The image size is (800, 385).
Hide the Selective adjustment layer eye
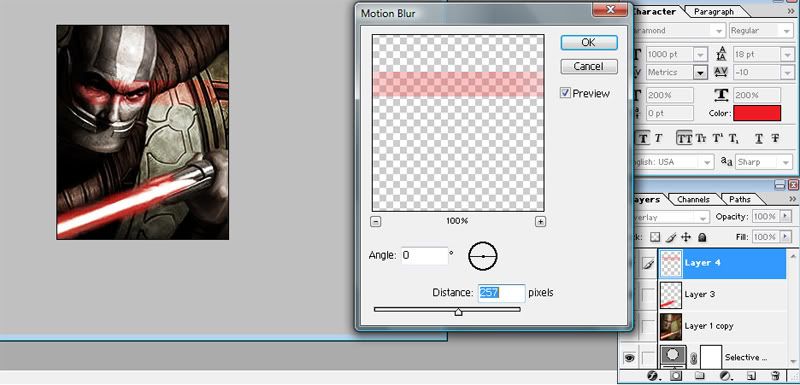(629, 358)
